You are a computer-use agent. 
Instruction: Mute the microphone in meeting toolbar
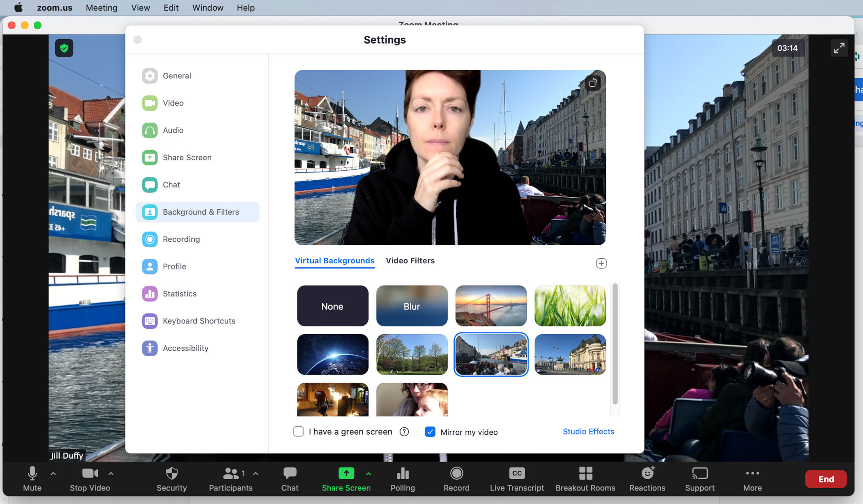click(x=32, y=479)
